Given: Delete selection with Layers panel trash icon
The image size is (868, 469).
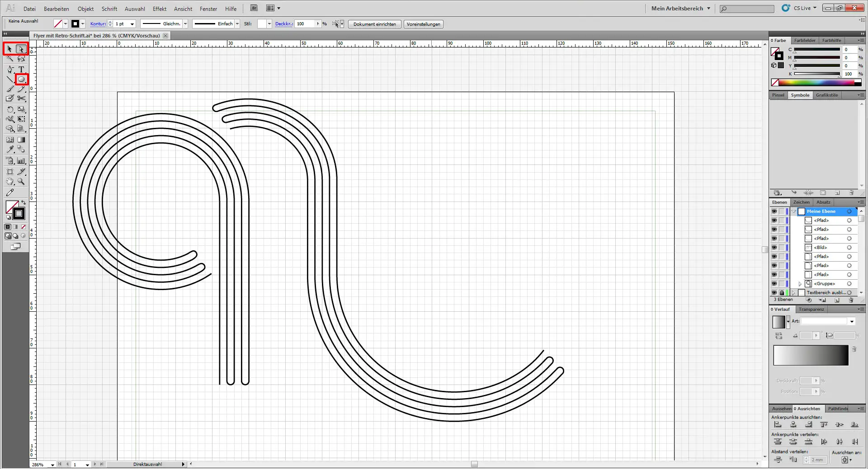Looking at the screenshot, I should click(851, 300).
